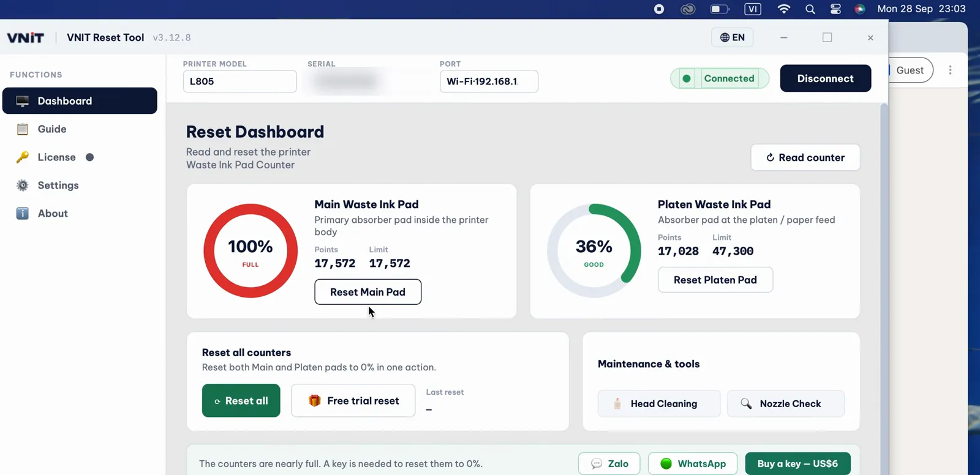Click the Dashboard monitor icon
The width and height of the screenshot is (980, 475).
click(23, 101)
